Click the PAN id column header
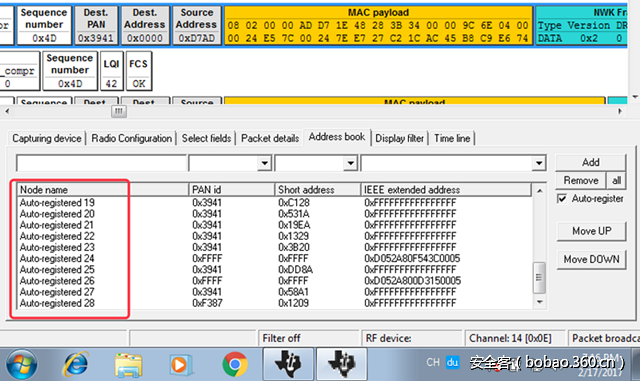The height and width of the screenshot is (381, 640). [231, 190]
